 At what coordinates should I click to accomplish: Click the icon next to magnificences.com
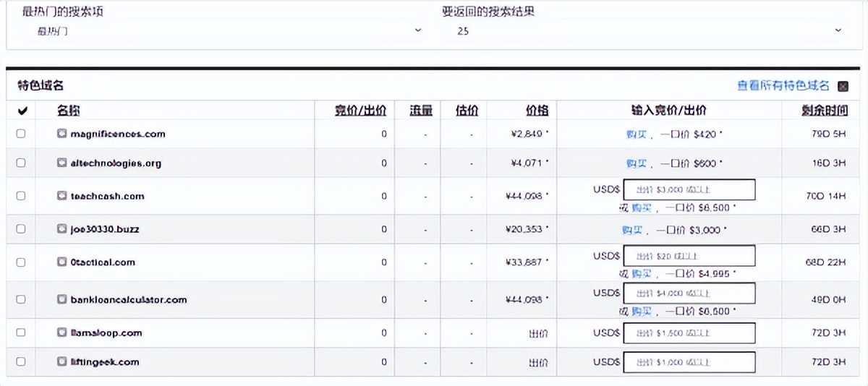(62, 134)
